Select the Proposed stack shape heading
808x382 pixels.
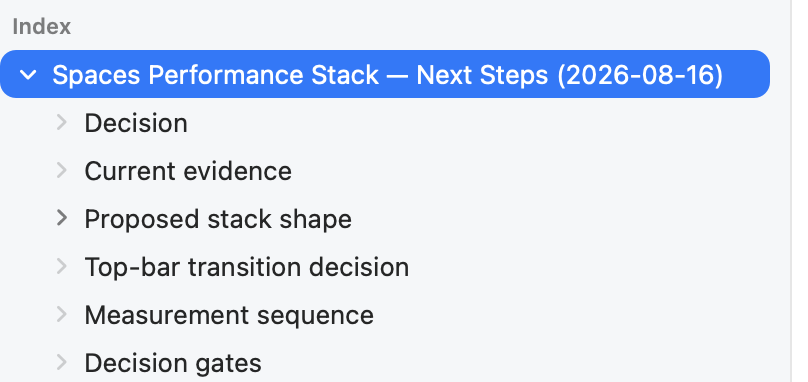[218, 220]
